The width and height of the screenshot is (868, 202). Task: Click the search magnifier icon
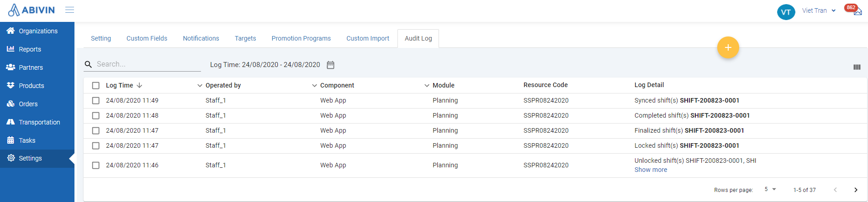point(89,64)
